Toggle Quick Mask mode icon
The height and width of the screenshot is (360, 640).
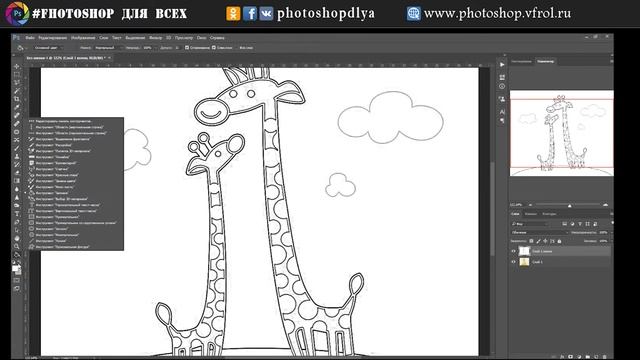(x=17, y=280)
